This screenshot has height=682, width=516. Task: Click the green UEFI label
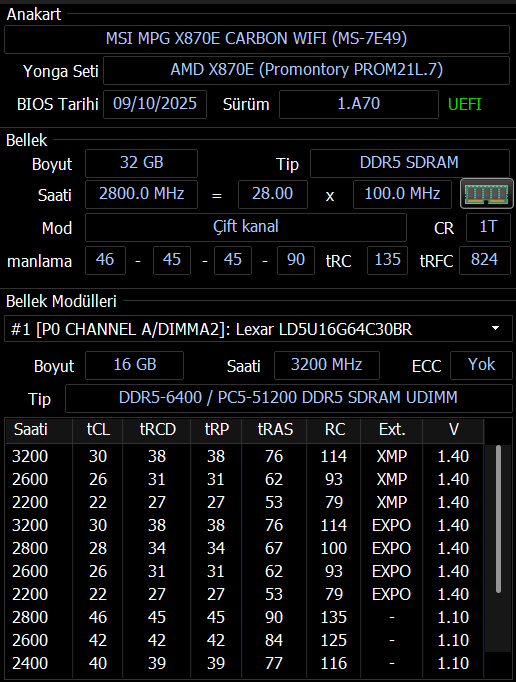pyautogui.click(x=465, y=104)
